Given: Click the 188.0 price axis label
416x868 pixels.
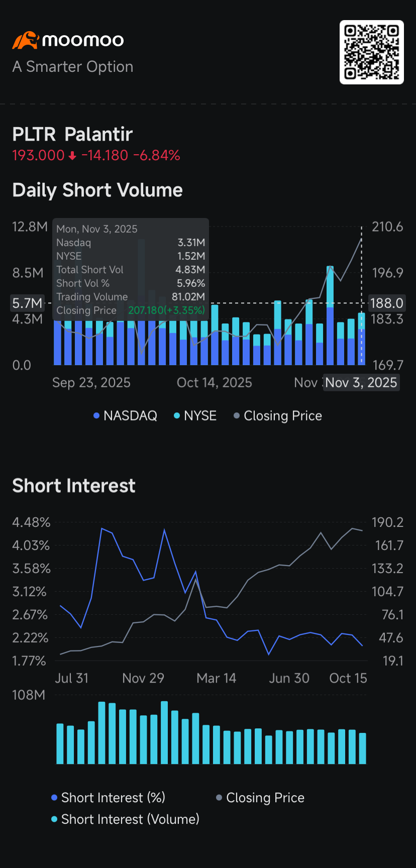Looking at the screenshot, I should (386, 303).
